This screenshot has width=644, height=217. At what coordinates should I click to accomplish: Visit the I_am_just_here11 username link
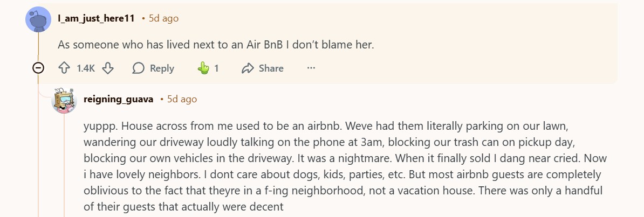click(96, 18)
